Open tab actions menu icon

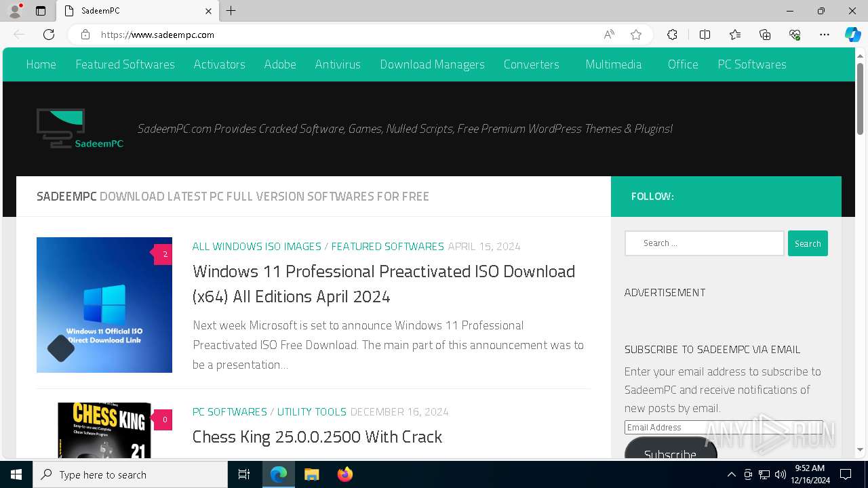coord(41,11)
